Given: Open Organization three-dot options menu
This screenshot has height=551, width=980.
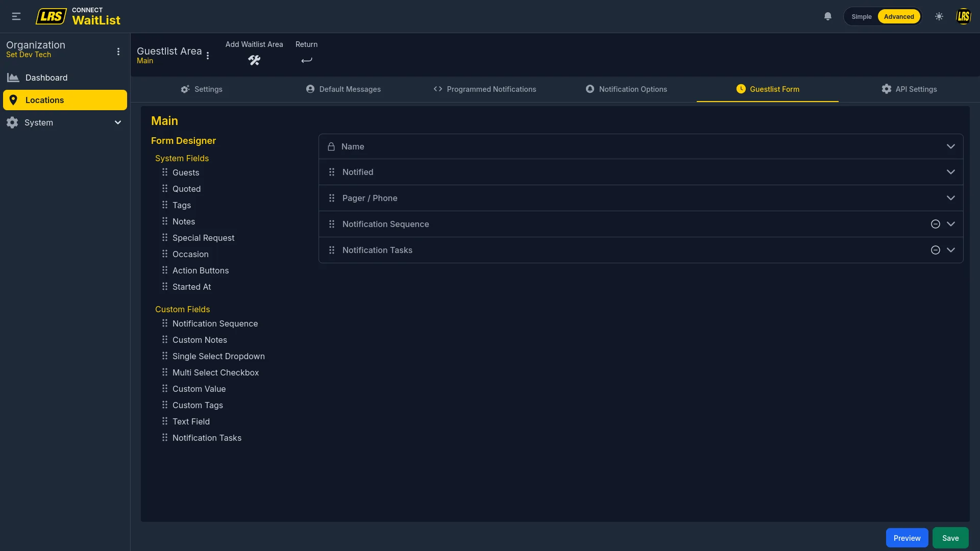Looking at the screenshot, I should click(x=118, y=52).
